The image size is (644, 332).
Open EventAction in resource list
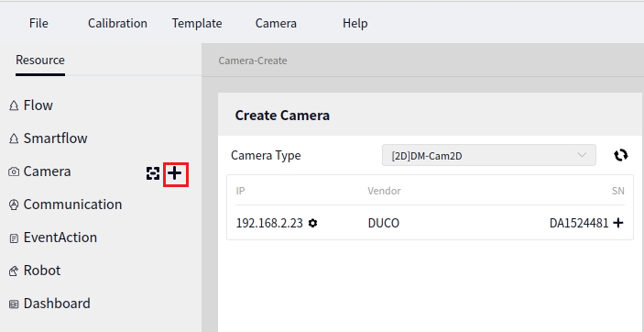point(60,238)
